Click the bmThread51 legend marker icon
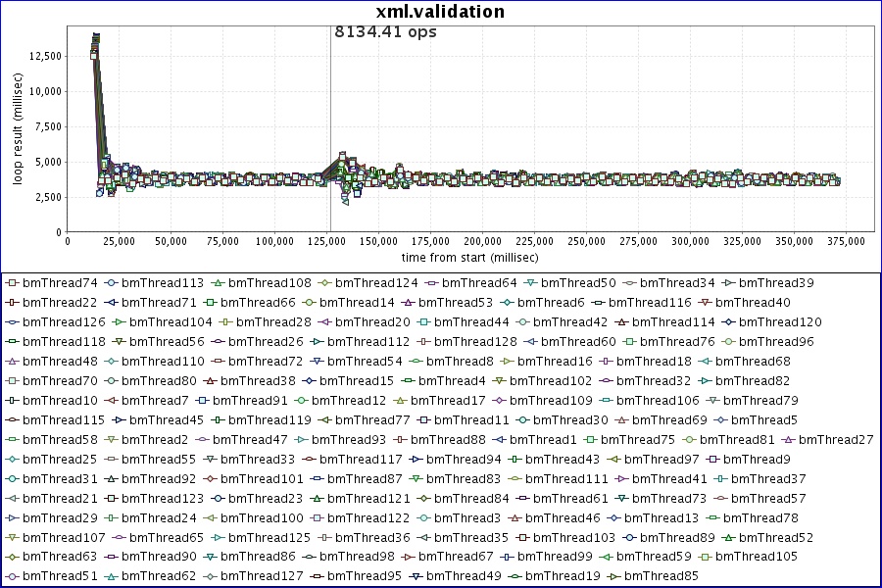The height and width of the screenshot is (588, 882). [12, 576]
